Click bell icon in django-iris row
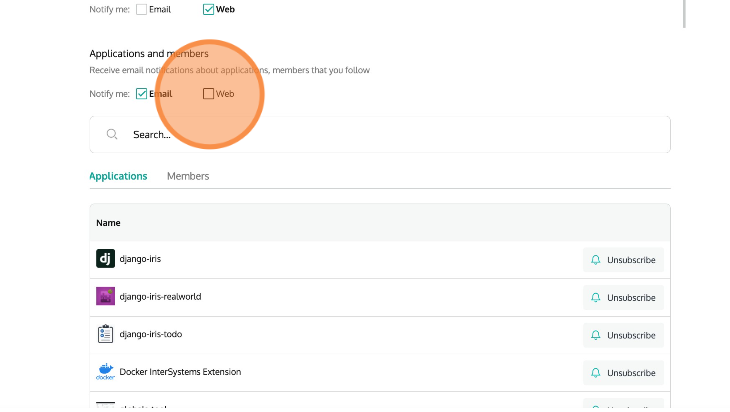The width and height of the screenshot is (730, 412). point(596,260)
